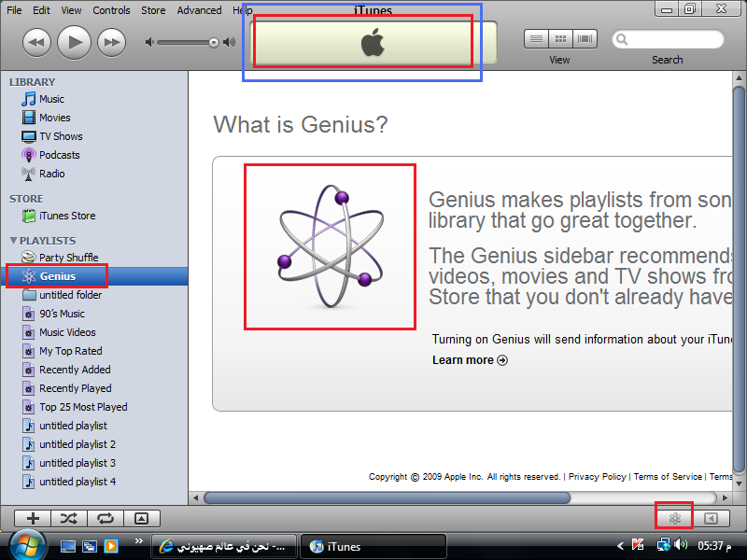
Task: Click the iTunes taskbar button
Action: [373, 546]
